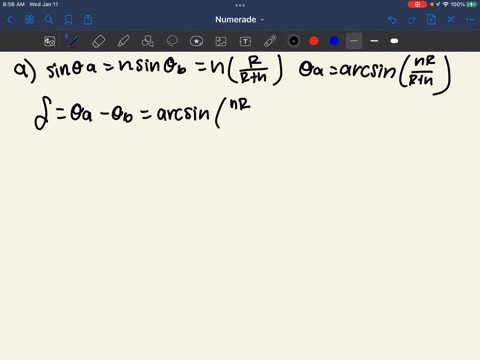Viewport: 480px width, 360px height.
Task: Open the Elements star tool
Action: (x=196, y=41)
